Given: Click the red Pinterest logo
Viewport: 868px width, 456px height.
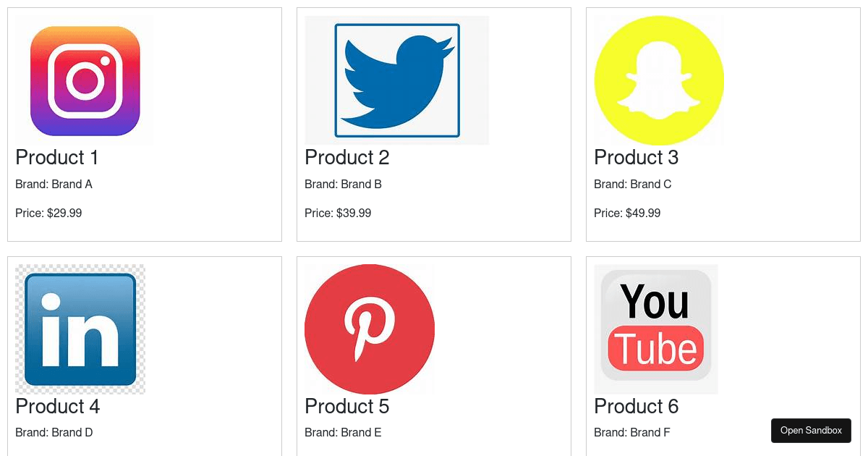Looking at the screenshot, I should coord(370,329).
